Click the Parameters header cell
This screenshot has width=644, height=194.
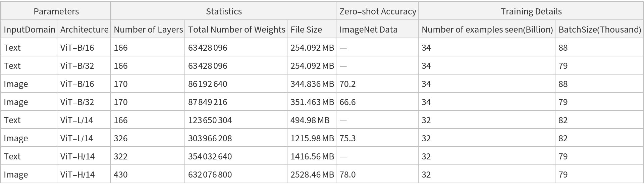(56, 11)
